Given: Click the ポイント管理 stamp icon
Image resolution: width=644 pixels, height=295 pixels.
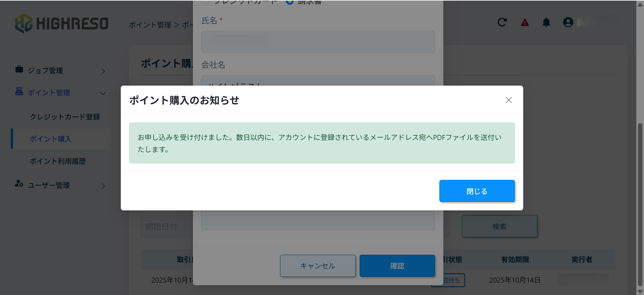Looking at the screenshot, I should click(x=19, y=92).
